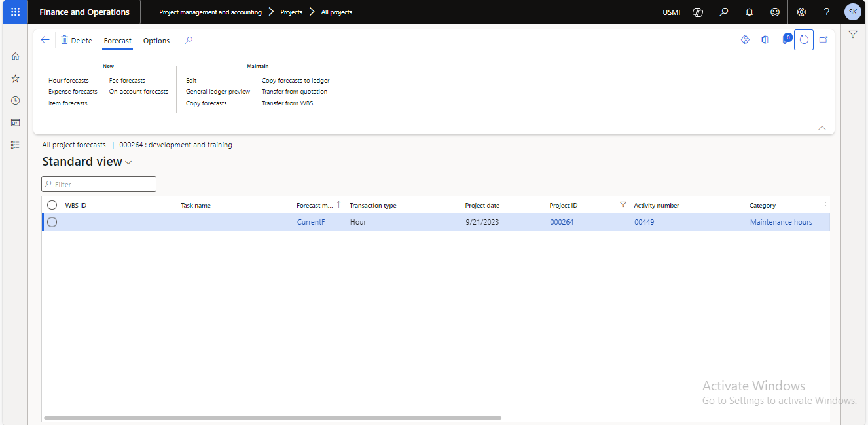This screenshot has height=425, width=868.
Task: Collapse the ribbon with chevron arrow
Action: pos(822,128)
